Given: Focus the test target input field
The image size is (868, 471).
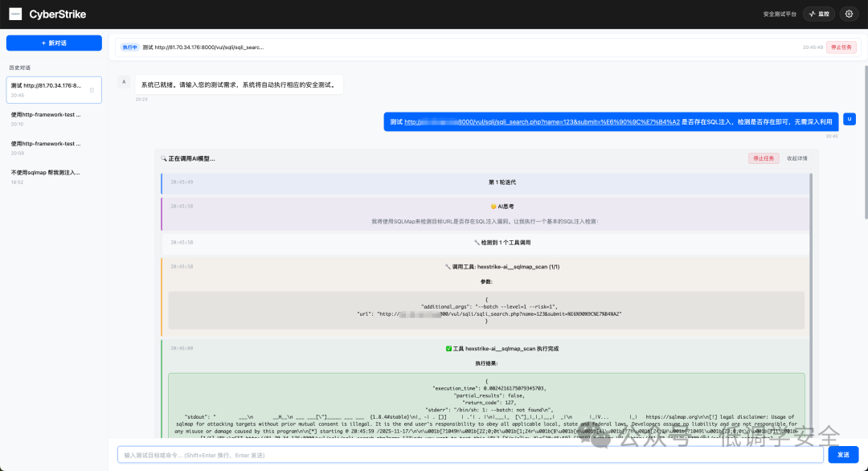Looking at the screenshot, I should 470,455.
